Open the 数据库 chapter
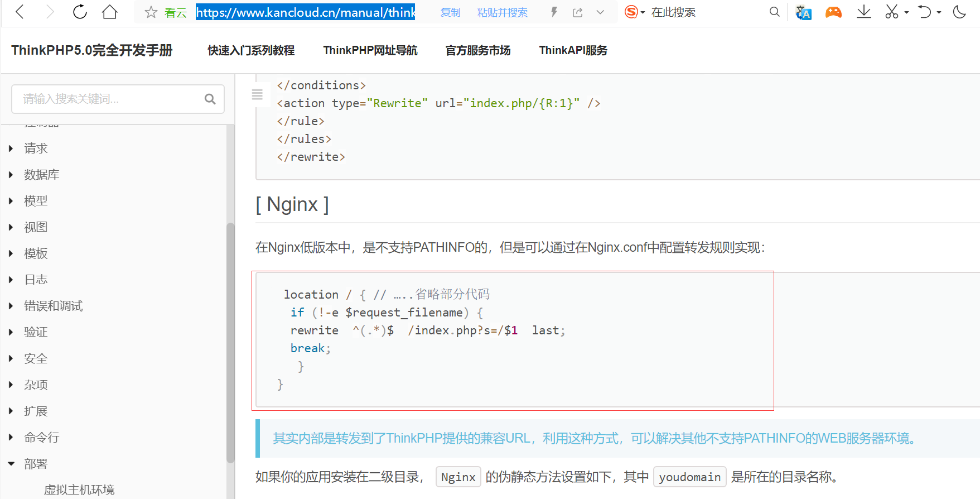This screenshot has width=980, height=499. click(x=42, y=175)
